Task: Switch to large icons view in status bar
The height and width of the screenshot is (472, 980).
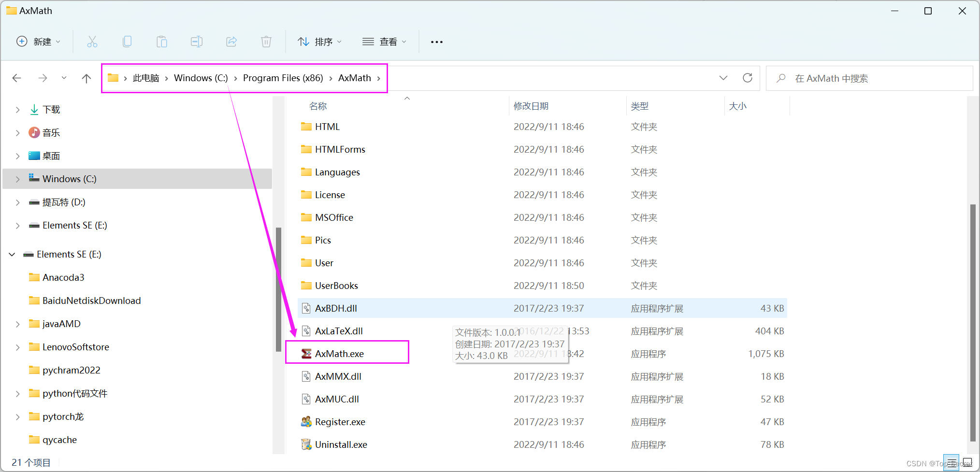Action: tap(967, 462)
